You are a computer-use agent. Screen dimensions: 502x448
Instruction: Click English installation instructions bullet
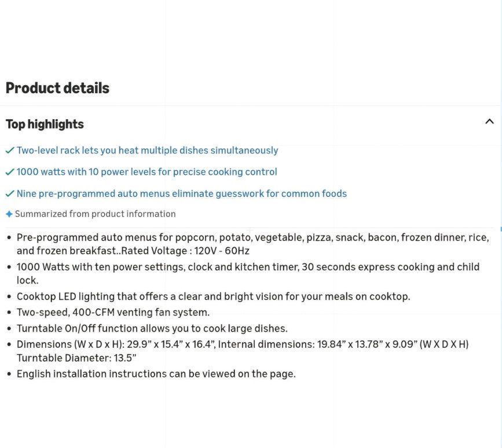[x=156, y=374]
